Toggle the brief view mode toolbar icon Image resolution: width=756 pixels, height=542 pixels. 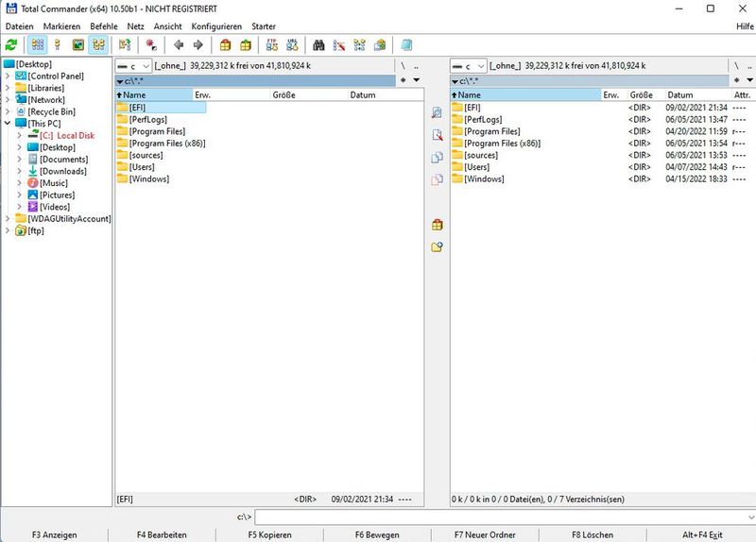38,44
